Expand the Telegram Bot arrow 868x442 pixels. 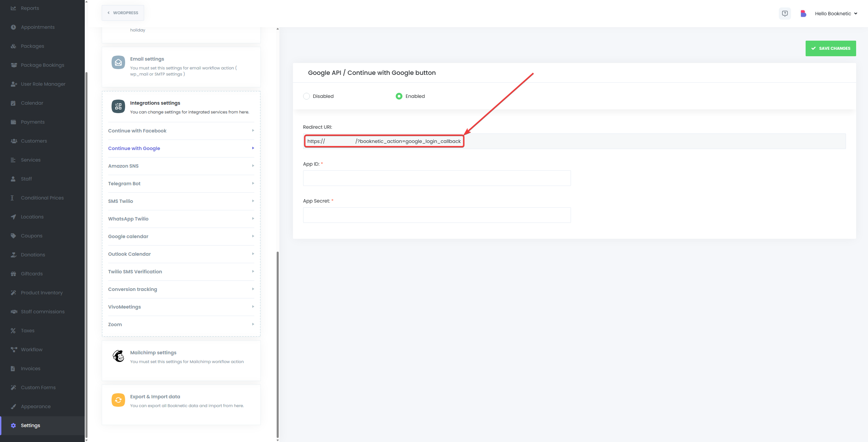pos(253,183)
